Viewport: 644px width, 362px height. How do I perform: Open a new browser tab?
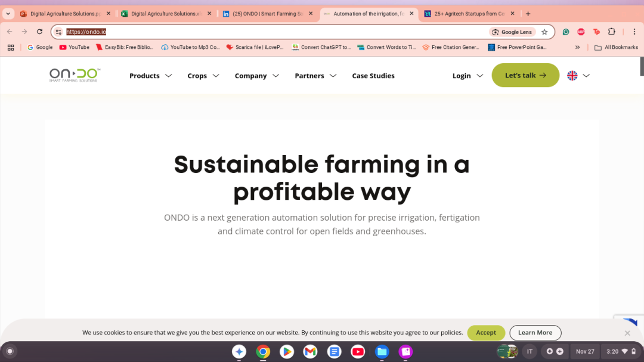(528, 14)
